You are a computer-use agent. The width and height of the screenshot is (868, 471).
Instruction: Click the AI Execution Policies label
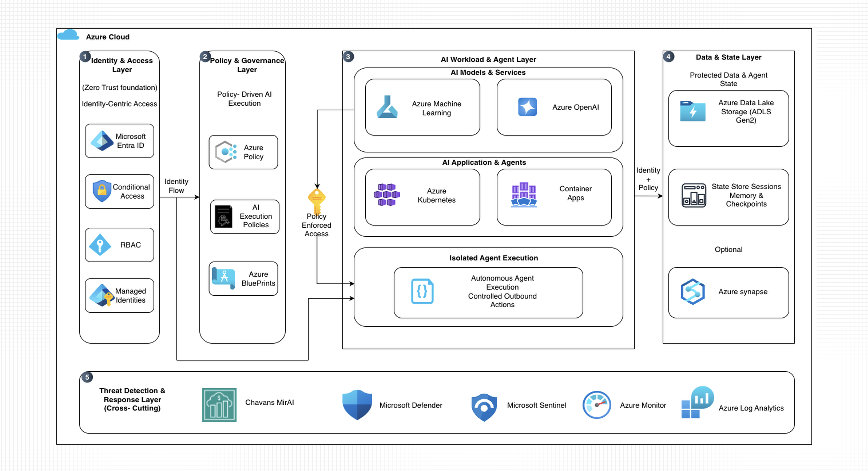(x=255, y=216)
